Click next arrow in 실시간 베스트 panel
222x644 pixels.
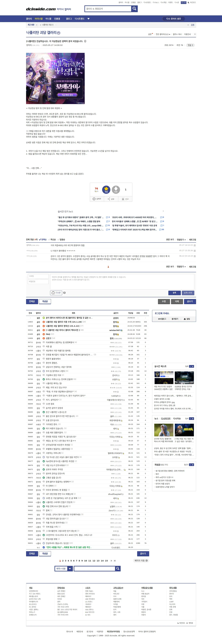[x=193, y=366]
